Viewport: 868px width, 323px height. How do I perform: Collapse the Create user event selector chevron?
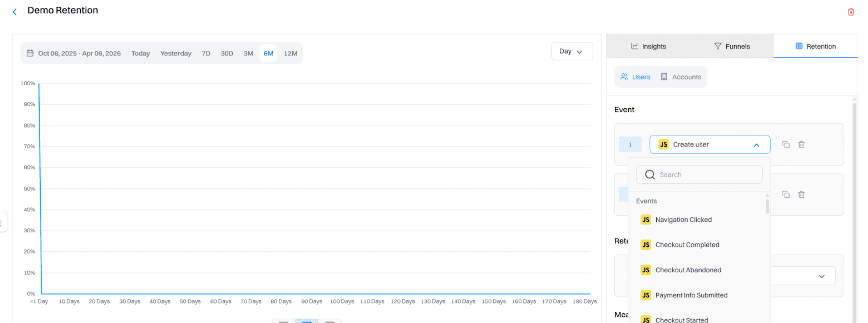pos(757,144)
